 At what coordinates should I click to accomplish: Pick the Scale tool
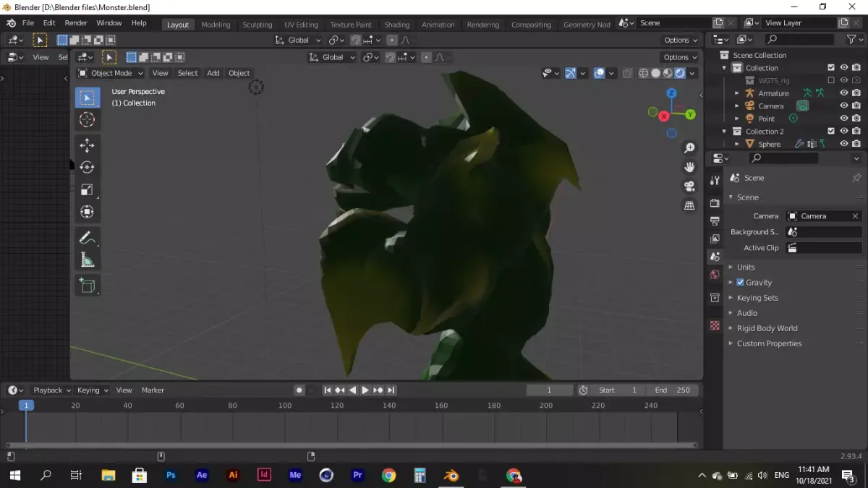coord(88,189)
